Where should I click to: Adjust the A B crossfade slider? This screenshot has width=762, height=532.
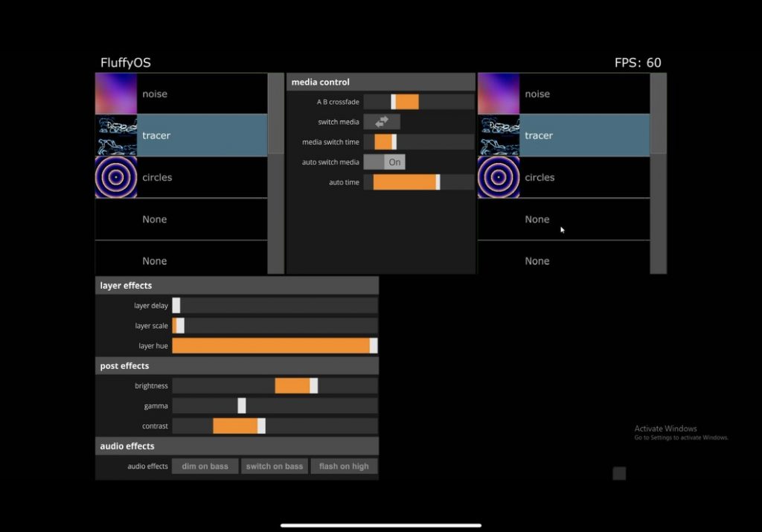pyautogui.click(x=394, y=102)
